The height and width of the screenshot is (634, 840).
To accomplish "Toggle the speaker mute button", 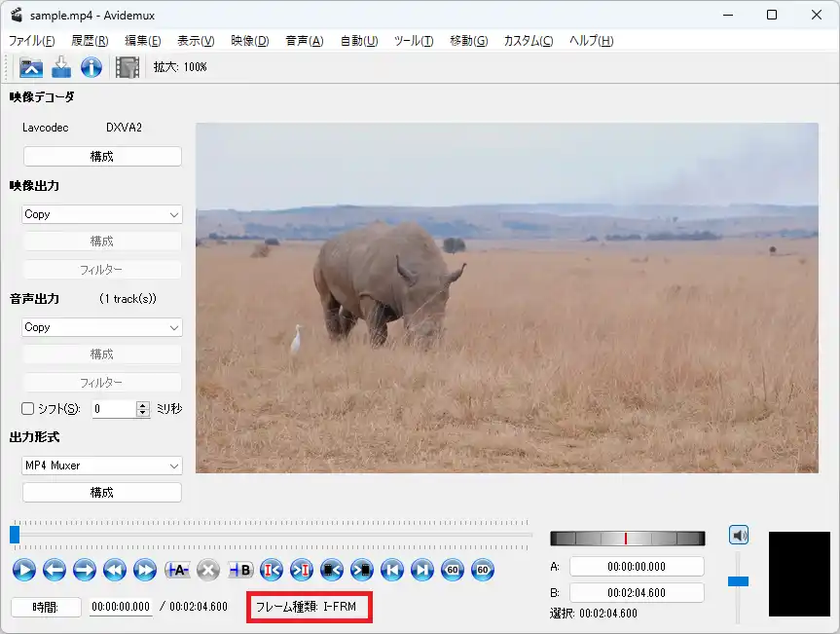I will coord(739,535).
